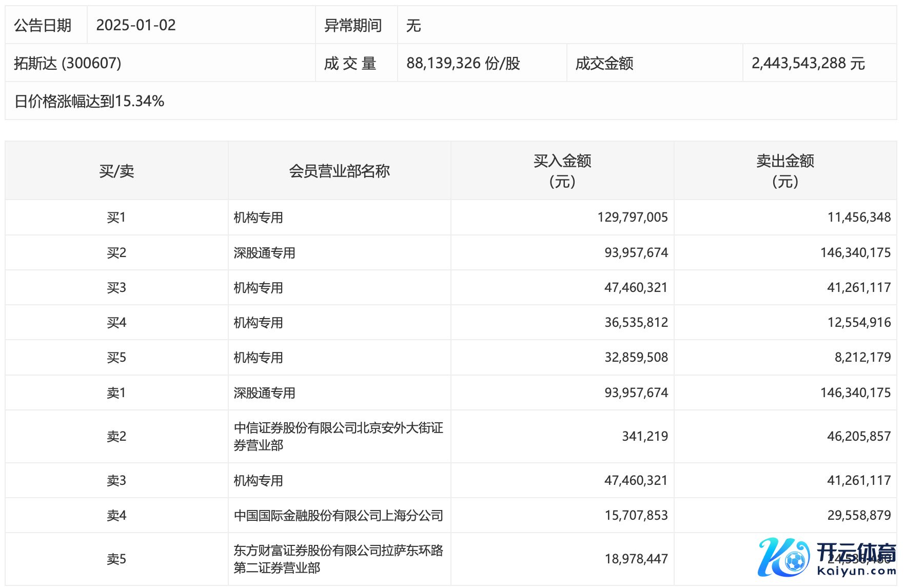Click the 日价格涨幅达到15.34% description row

[89, 101]
